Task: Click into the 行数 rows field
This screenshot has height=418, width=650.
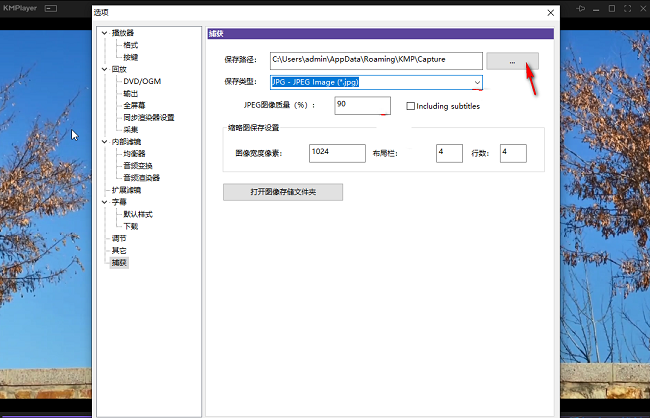Action: tap(512, 153)
